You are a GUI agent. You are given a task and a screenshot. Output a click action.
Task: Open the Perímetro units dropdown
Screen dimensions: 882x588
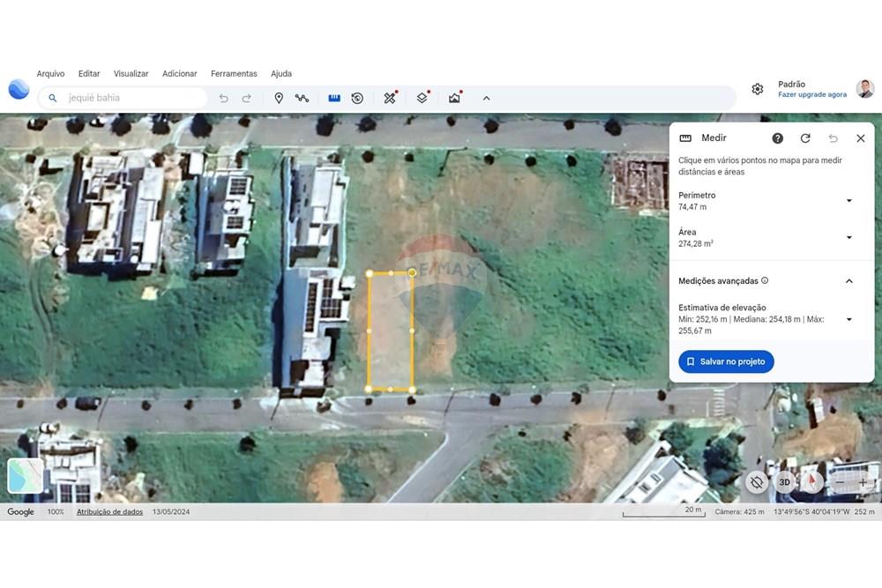click(x=848, y=201)
